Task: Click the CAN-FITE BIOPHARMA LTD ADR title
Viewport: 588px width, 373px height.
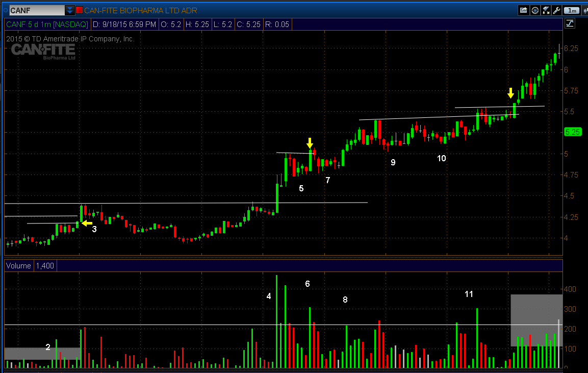Action: 141,11
